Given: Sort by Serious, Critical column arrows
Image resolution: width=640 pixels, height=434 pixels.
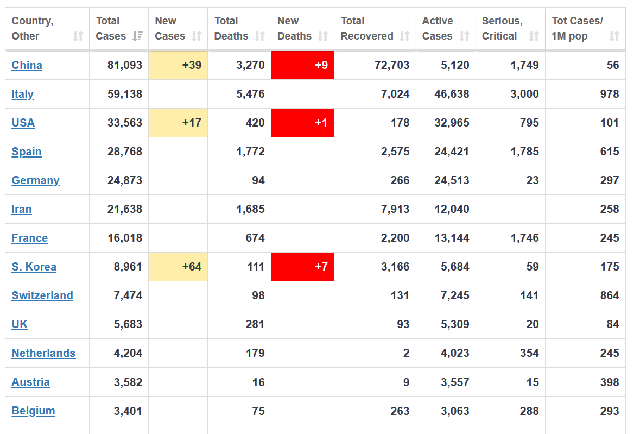Looking at the screenshot, I should coord(534,36).
